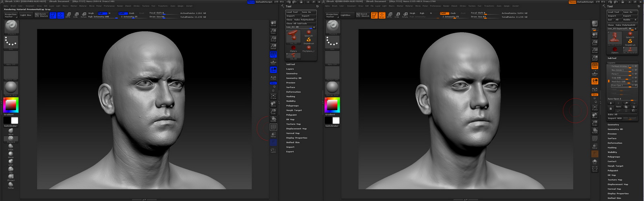The image size is (644, 201).
Task: Click the SimpleBrush tool icon in right Tool palette
Action: (630, 42)
